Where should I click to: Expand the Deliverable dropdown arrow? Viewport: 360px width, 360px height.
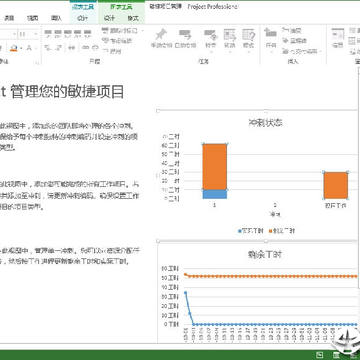(320, 51)
